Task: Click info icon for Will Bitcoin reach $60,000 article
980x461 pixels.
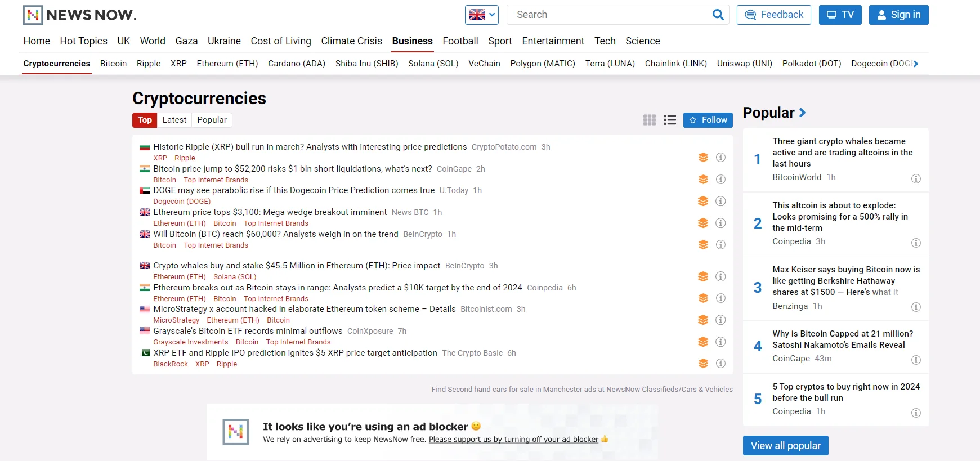Action: coord(721,245)
